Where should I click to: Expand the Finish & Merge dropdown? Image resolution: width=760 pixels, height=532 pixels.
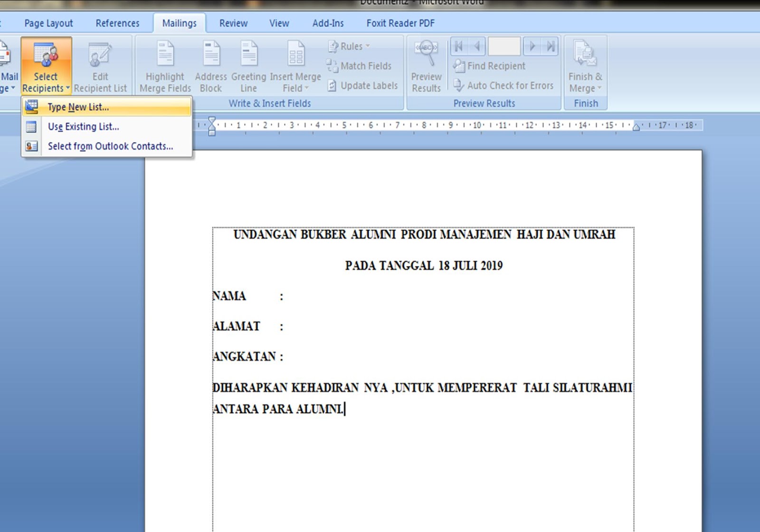click(585, 66)
